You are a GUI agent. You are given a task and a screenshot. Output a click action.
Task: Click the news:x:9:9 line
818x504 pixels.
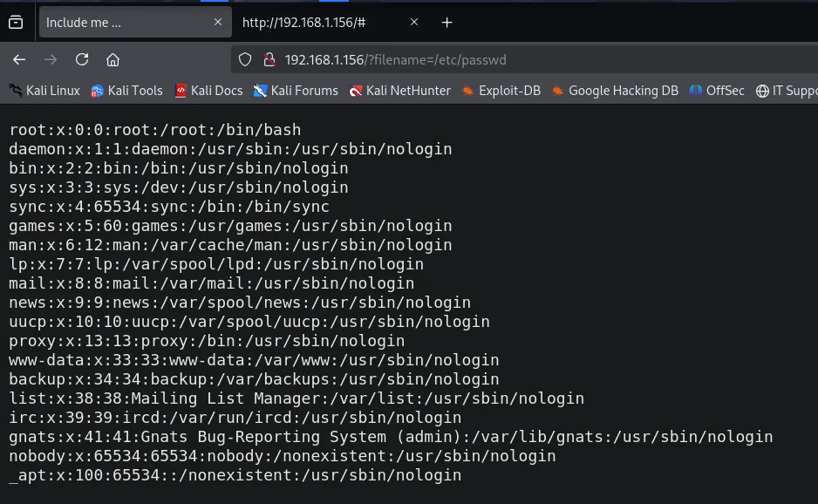[240, 303]
